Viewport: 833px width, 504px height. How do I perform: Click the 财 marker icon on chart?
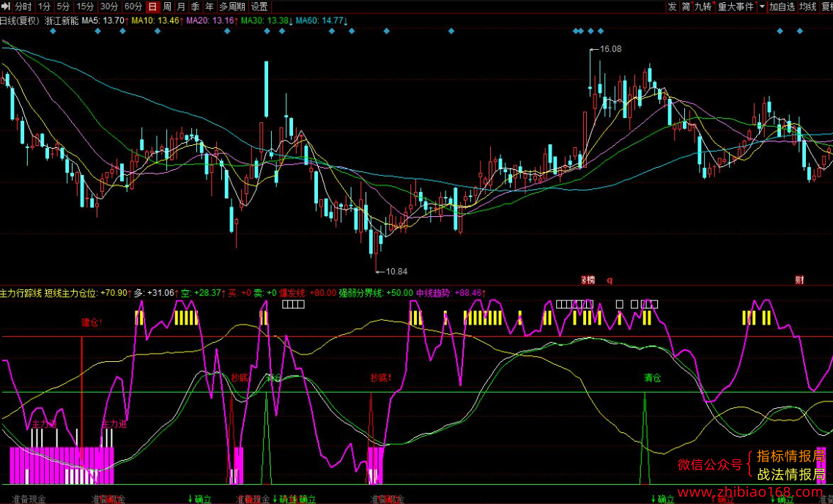pyautogui.click(x=799, y=279)
